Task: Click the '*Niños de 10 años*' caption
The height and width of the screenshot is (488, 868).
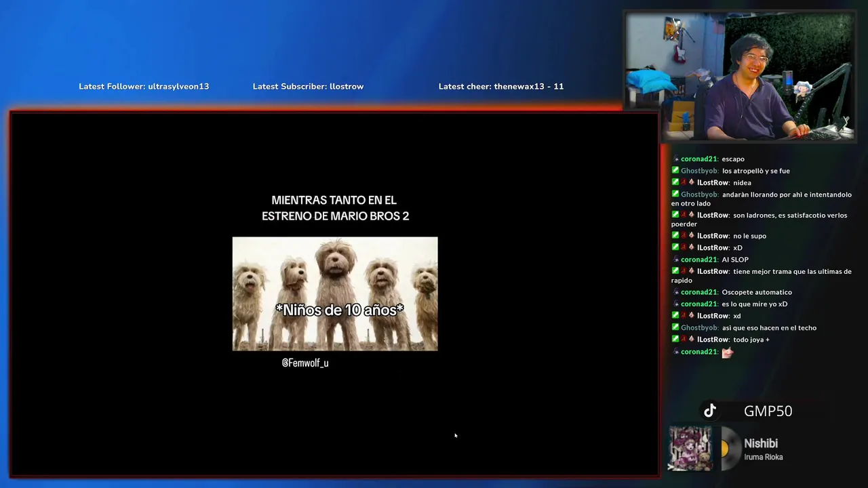Action: 339,310
